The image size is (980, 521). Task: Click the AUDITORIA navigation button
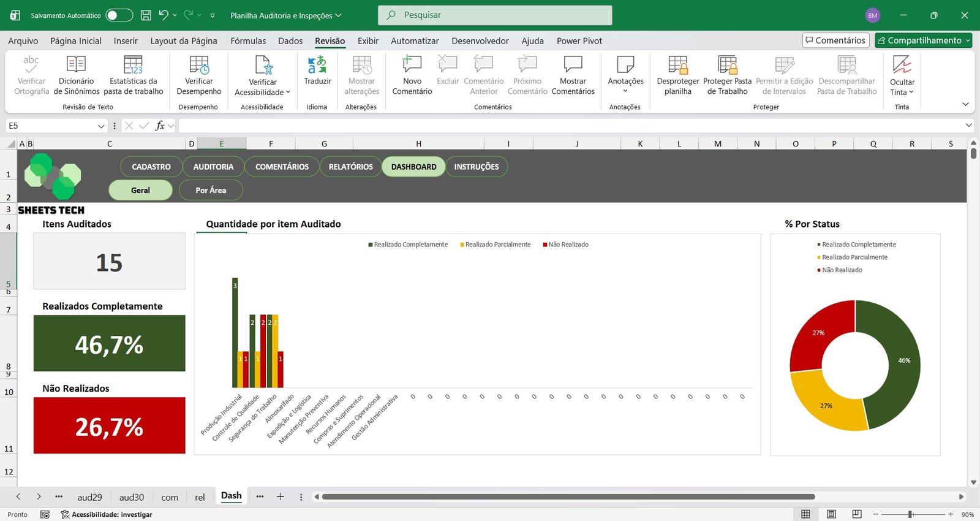tap(213, 167)
